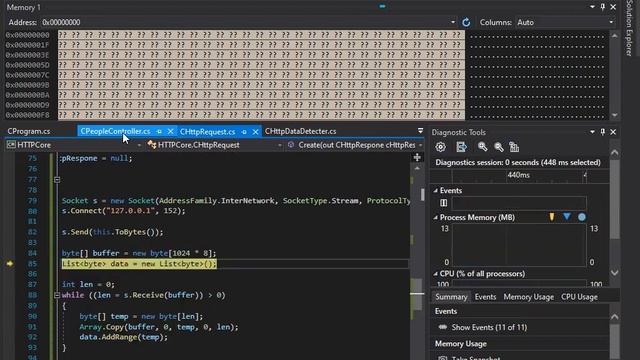The image size is (640, 360).
Task: Open Show Events (11 of 11) link
Action: (x=489, y=327)
